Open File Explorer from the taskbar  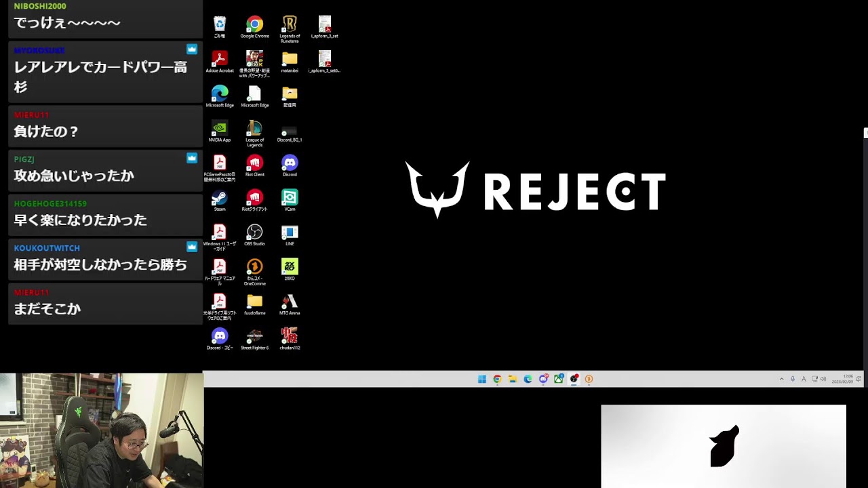click(513, 379)
